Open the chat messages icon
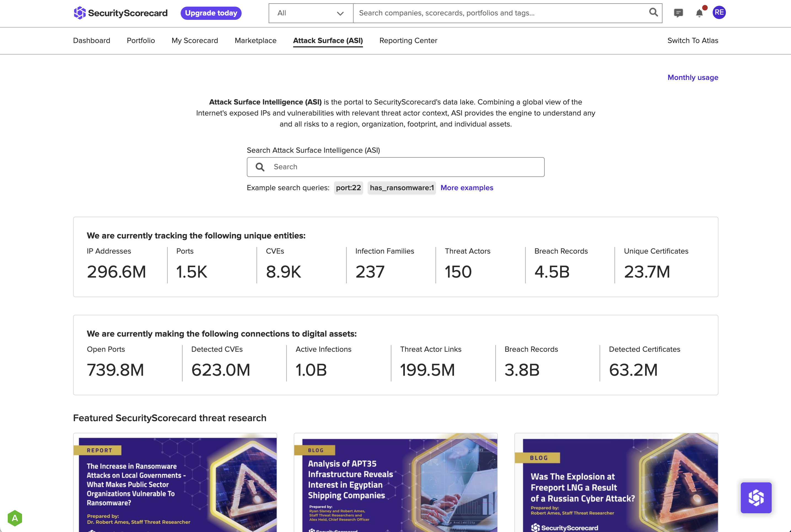The width and height of the screenshot is (791, 532). click(x=678, y=13)
